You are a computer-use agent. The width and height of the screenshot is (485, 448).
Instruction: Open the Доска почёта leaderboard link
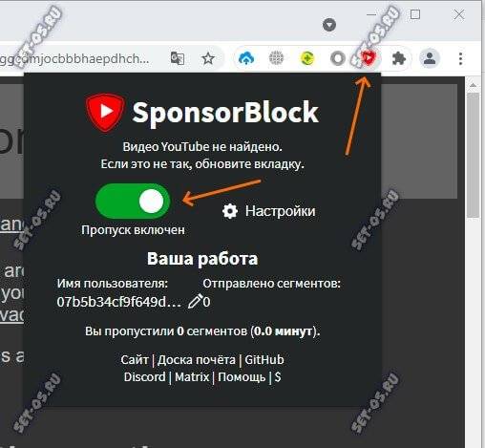[197, 360]
